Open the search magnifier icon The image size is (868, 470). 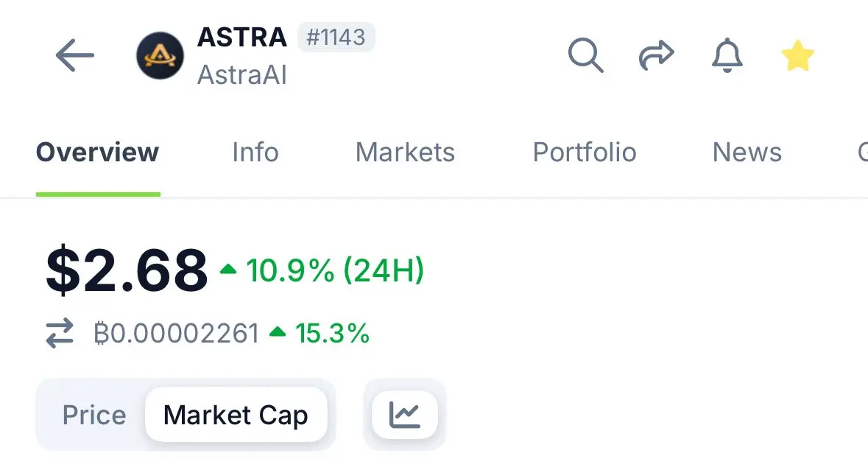(x=586, y=55)
